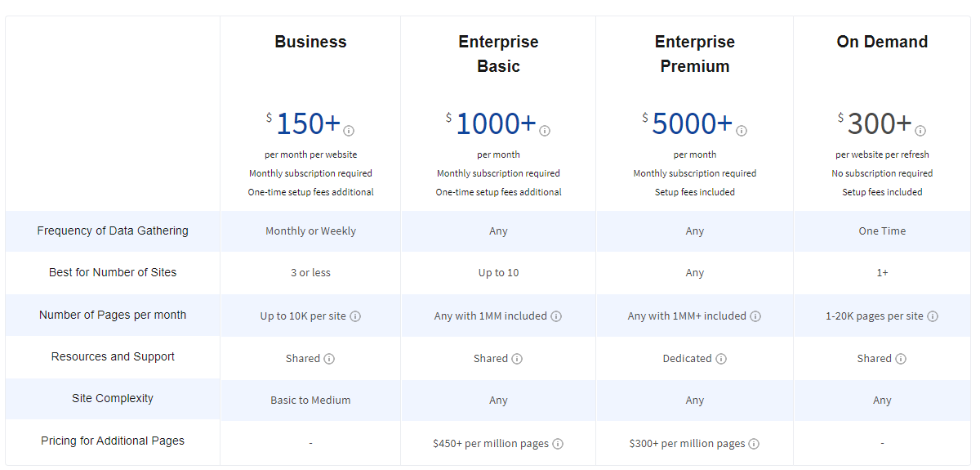Click info icon beside Business $150+ price
Viewport: 980px width, 470px height.
pyautogui.click(x=349, y=131)
